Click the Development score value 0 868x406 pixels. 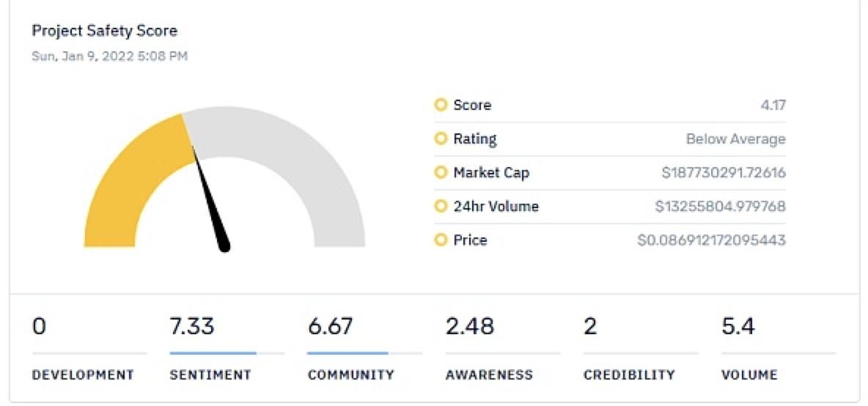click(x=39, y=327)
